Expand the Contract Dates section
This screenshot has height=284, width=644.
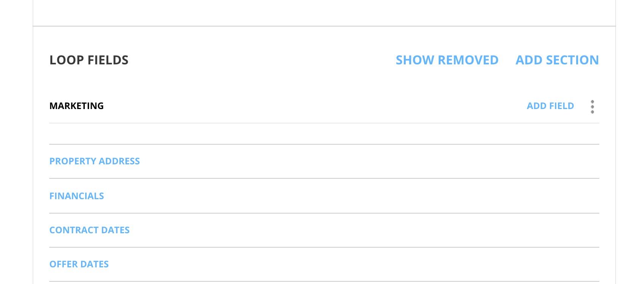(89, 230)
